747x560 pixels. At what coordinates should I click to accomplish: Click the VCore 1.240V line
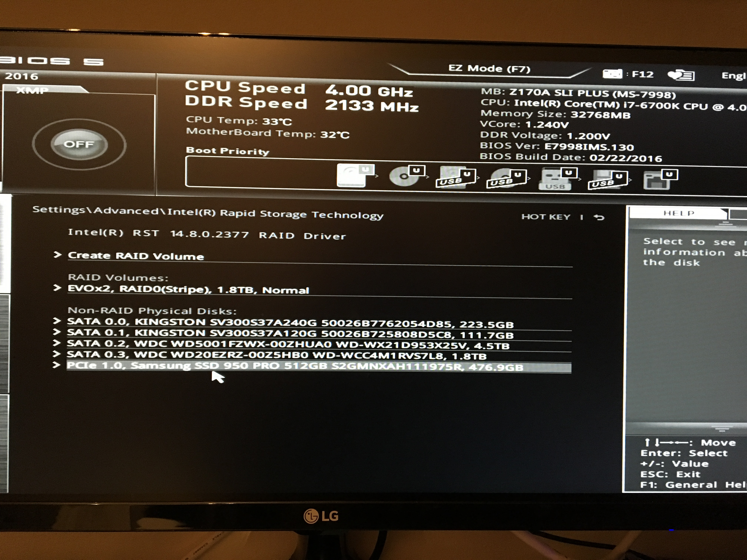point(524,124)
